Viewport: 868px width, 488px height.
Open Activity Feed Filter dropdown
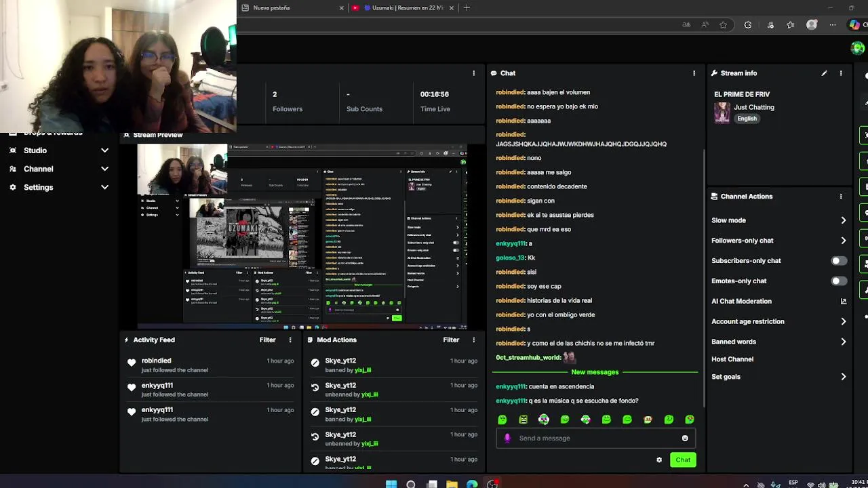coord(267,340)
